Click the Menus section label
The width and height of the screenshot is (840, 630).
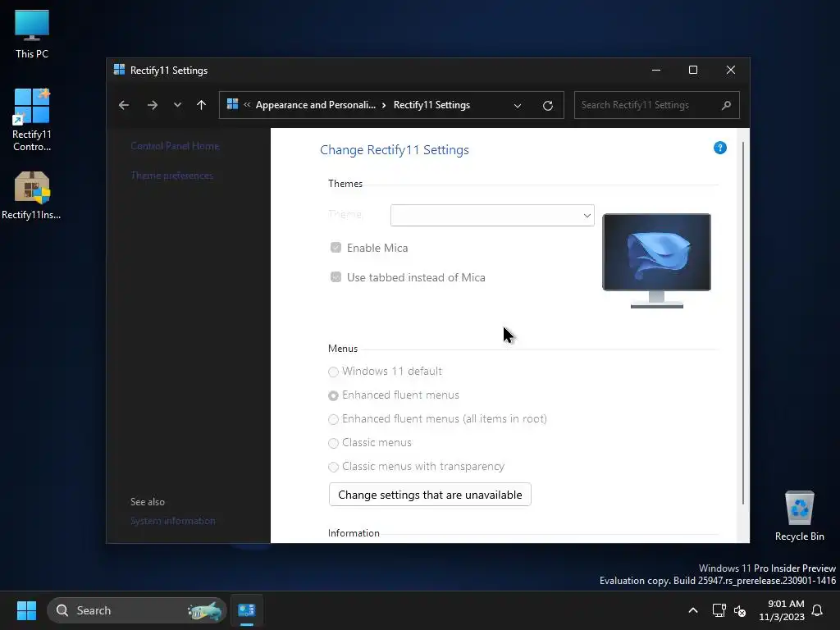[x=343, y=349]
